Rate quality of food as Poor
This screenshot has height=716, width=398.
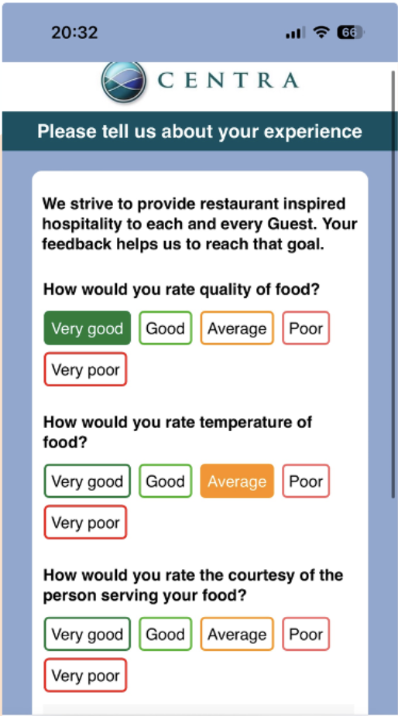tap(306, 328)
